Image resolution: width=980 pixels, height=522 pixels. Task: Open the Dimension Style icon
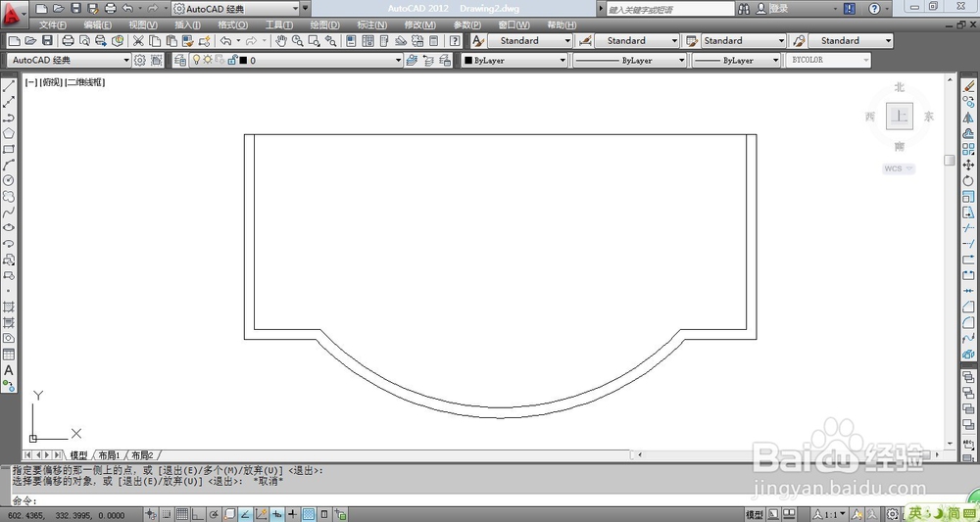click(585, 40)
